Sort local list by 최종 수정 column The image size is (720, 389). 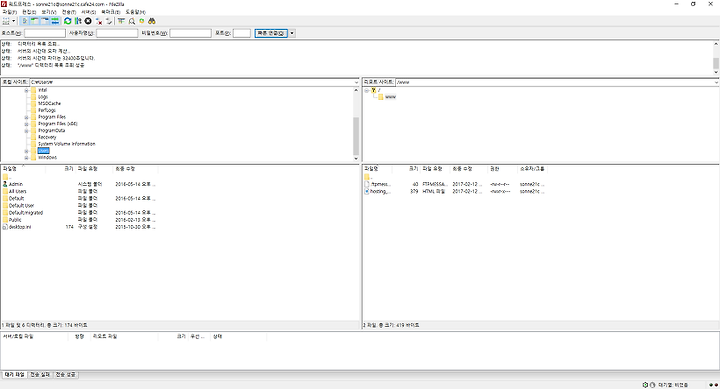135,169
